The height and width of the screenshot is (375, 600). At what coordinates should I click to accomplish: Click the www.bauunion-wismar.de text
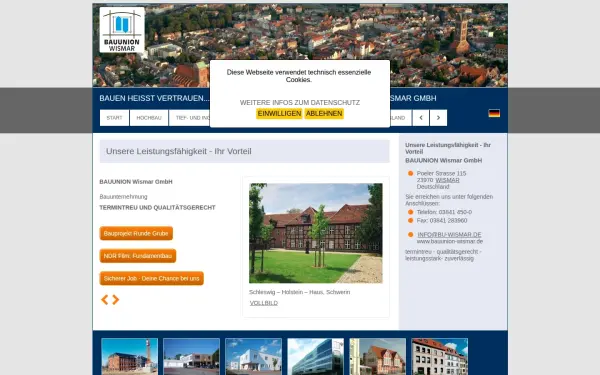450,241
